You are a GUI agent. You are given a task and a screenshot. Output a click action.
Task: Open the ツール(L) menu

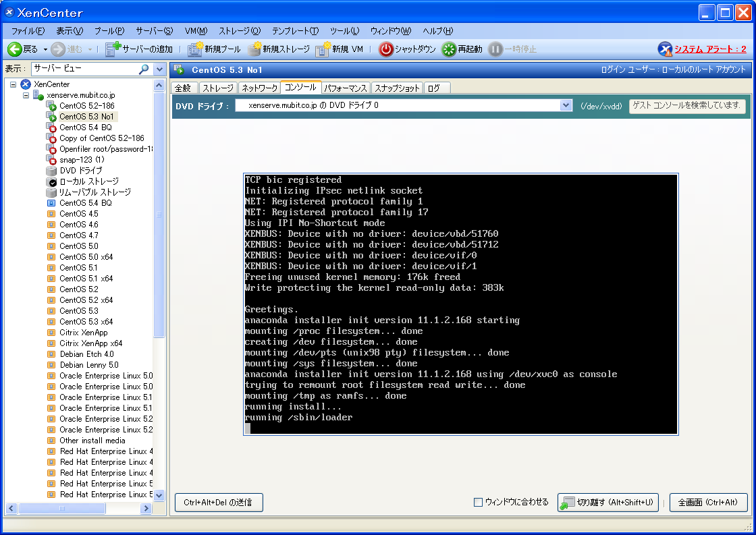tap(344, 31)
